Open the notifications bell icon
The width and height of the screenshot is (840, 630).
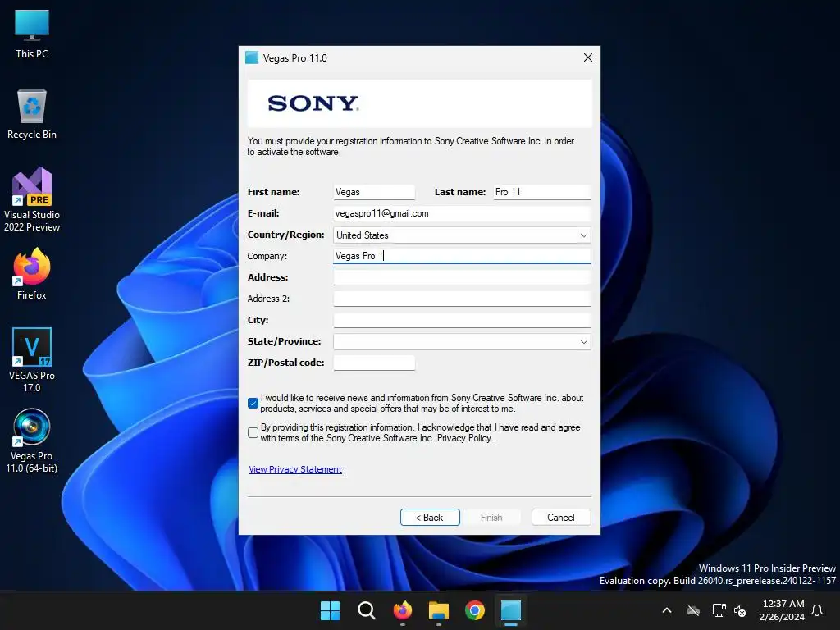pyautogui.click(x=818, y=610)
